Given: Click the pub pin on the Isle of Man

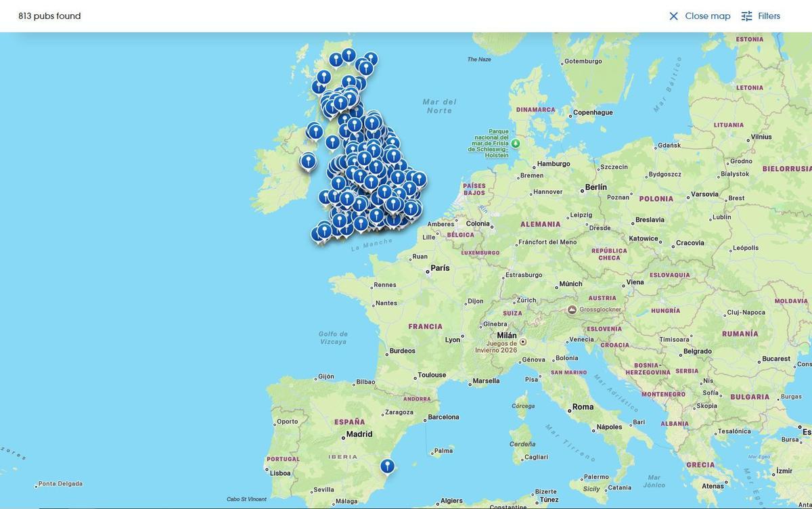Looking at the screenshot, I should point(332,143).
